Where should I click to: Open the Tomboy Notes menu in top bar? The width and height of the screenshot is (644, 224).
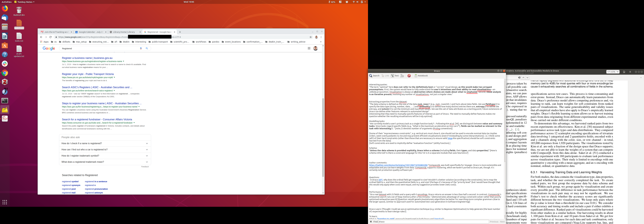tap(24, 2)
